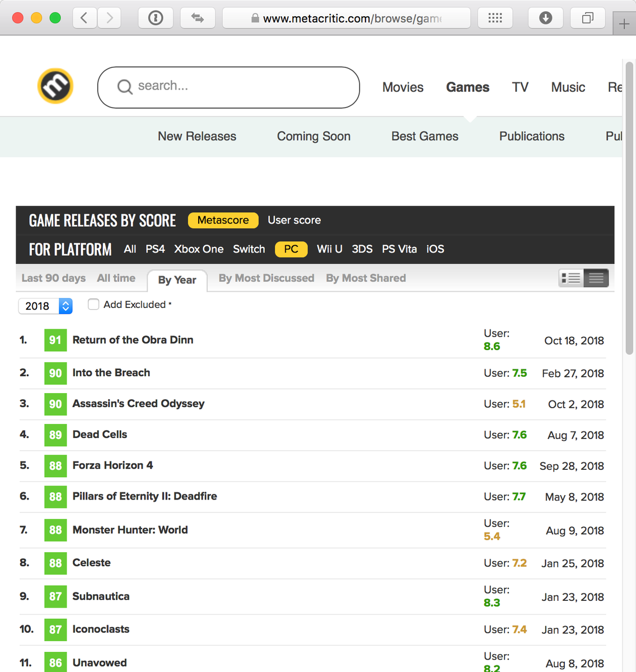Open Celeste game page

click(x=91, y=563)
